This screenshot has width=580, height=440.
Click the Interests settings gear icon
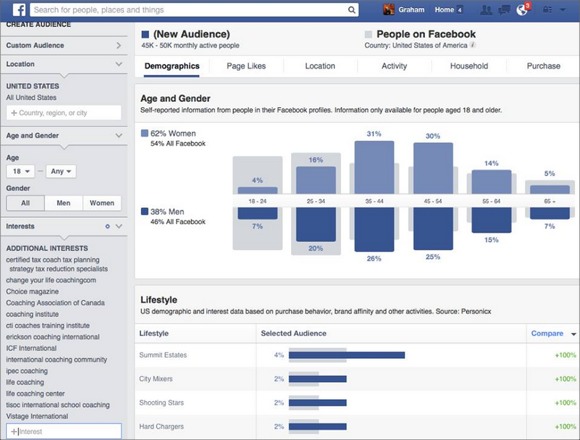pos(107,226)
